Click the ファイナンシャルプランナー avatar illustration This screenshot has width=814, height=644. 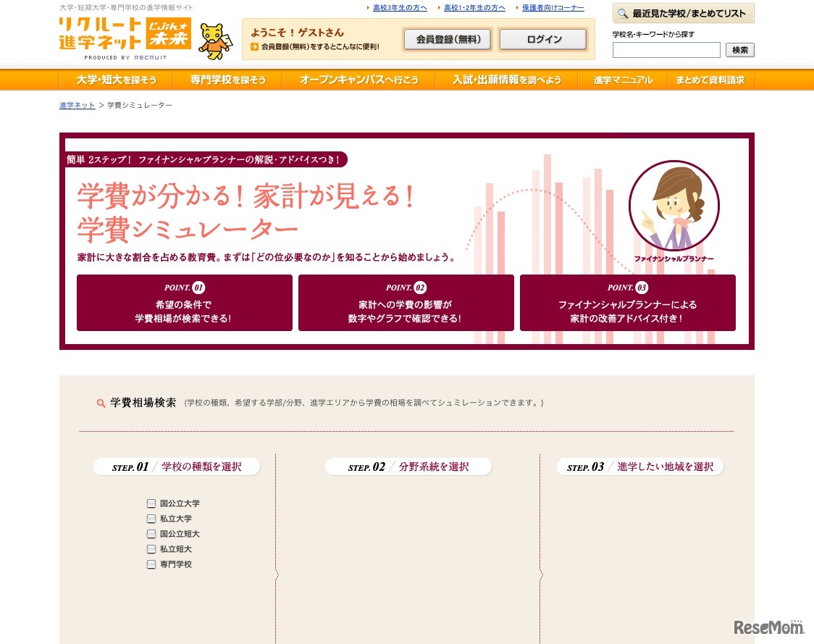(674, 206)
